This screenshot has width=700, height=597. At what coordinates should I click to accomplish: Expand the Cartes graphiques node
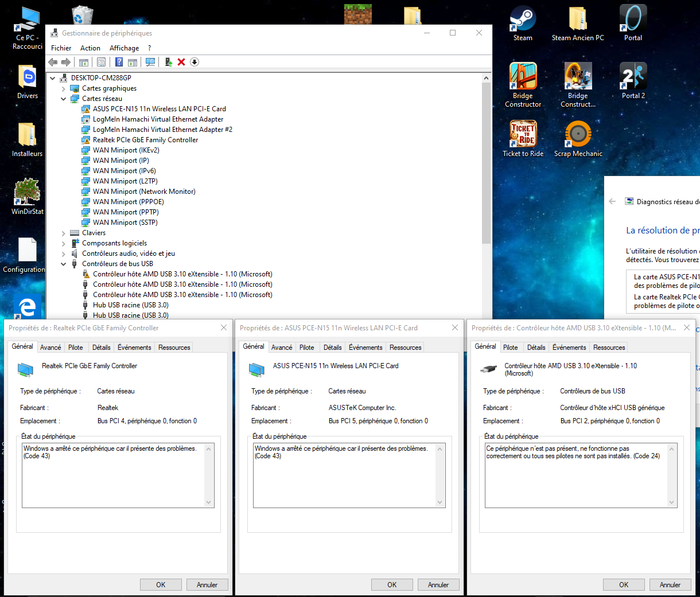click(64, 88)
